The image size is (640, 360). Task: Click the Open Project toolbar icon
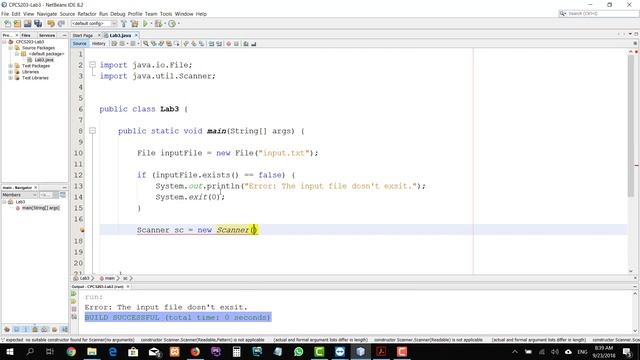point(27,24)
